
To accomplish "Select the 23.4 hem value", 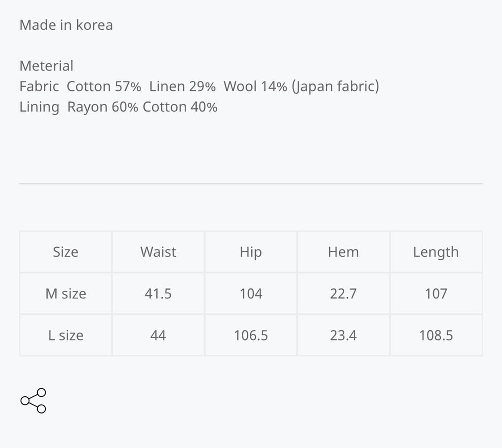I will click(x=343, y=335).
